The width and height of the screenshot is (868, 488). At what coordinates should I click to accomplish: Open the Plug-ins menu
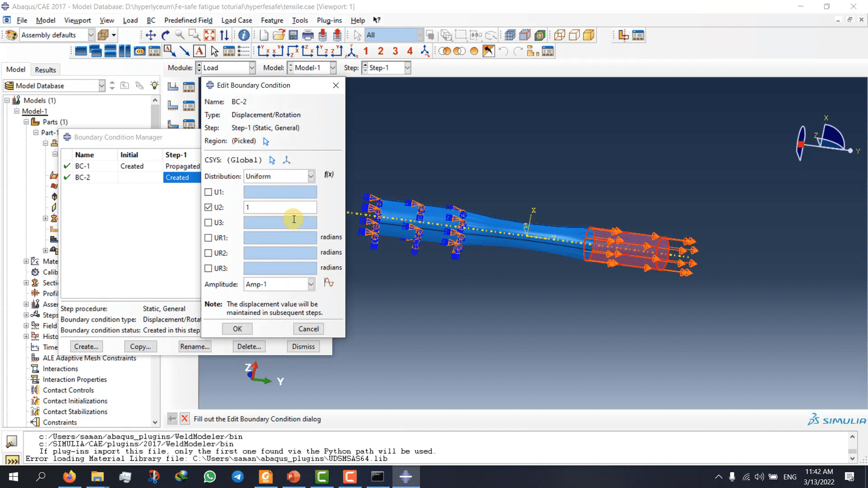coord(329,20)
